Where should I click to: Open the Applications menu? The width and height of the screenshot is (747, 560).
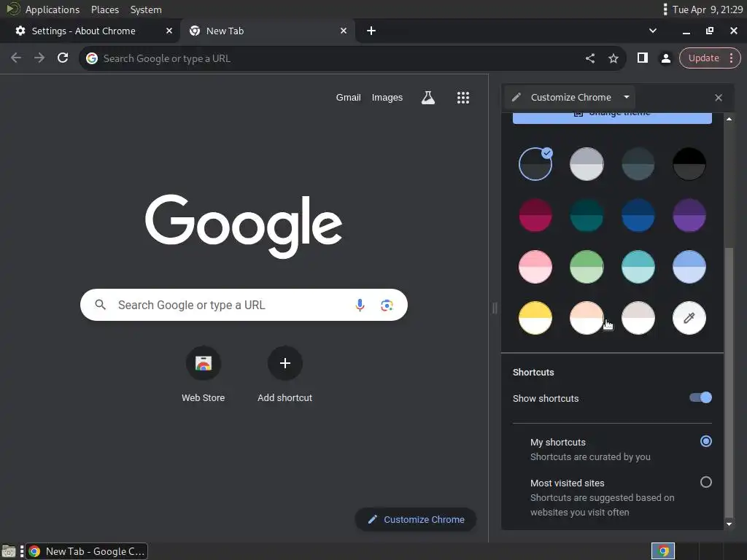53,9
